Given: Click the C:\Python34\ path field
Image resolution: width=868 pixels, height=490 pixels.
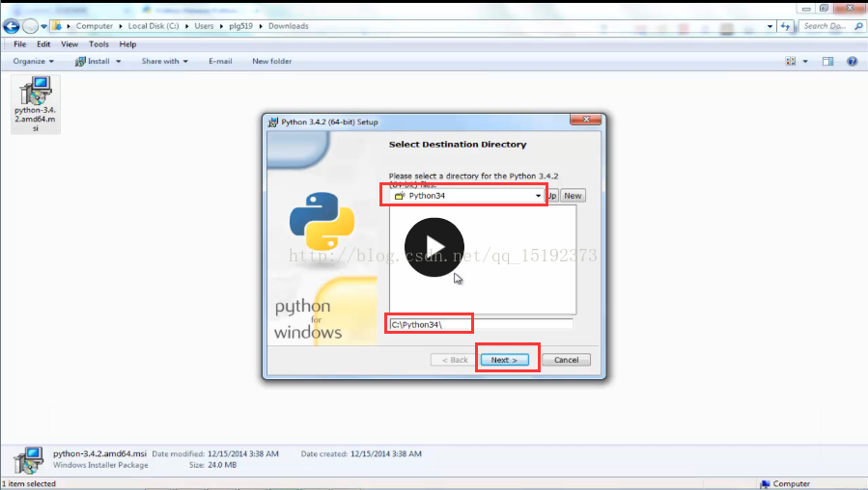Looking at the screenshot, I should point(481,325).
